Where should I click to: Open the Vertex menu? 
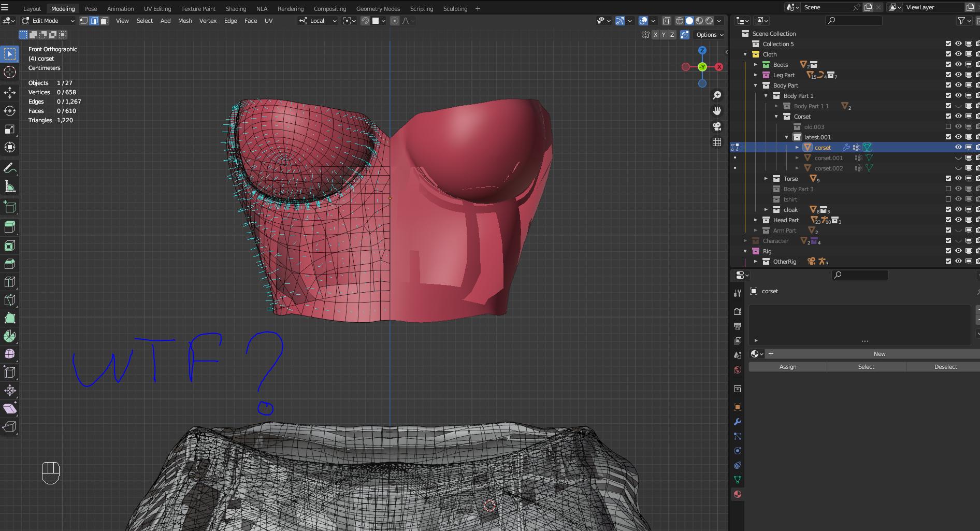(208, 21)
